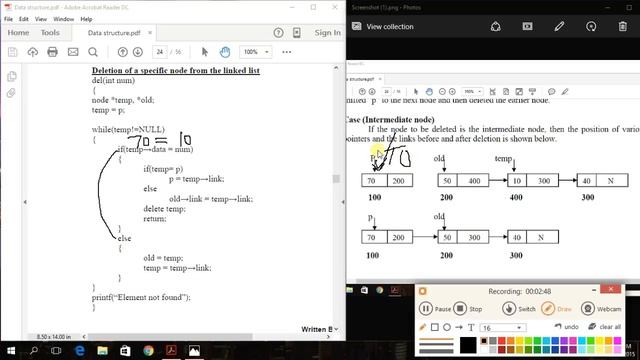Screen dimensions: 640x360
Task: Expand the right tools pane arrow
Action: coord(343,202)
